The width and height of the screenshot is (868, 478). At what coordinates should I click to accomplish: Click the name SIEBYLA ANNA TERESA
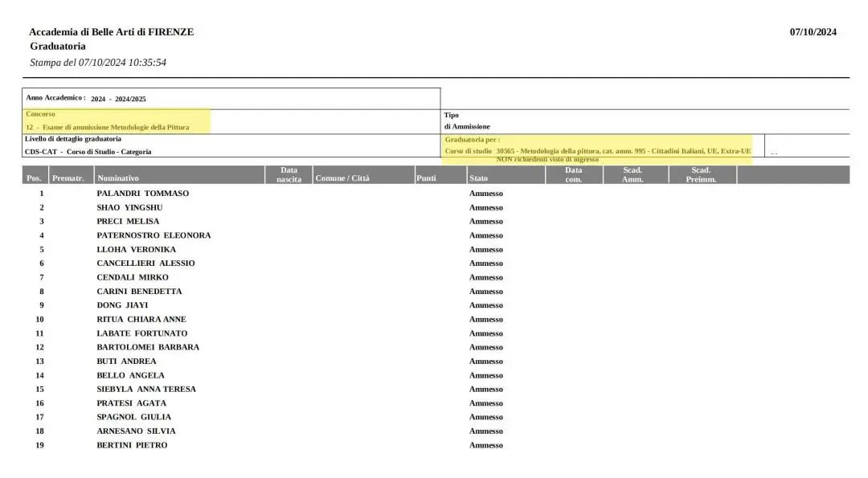pyautogui.click(x=146, y=389)
